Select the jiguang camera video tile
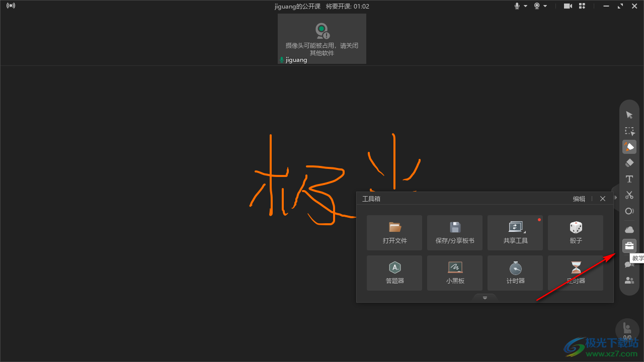The image size is (644, 362). 322,39
